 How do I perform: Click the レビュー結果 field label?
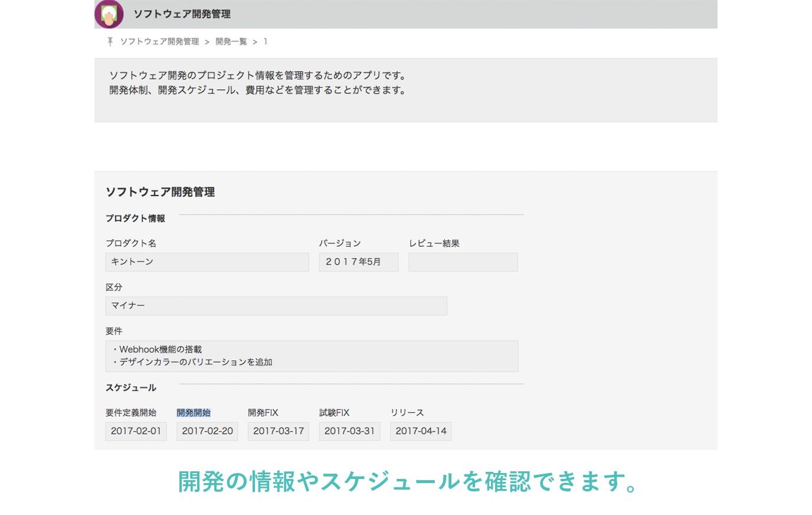[434, 243]
